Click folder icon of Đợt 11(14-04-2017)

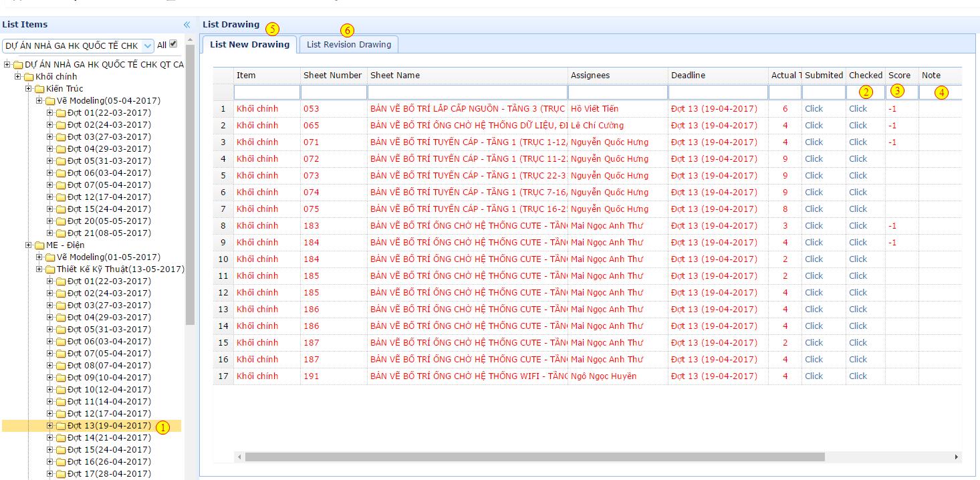pyautogui.click(x=61, y=402)
